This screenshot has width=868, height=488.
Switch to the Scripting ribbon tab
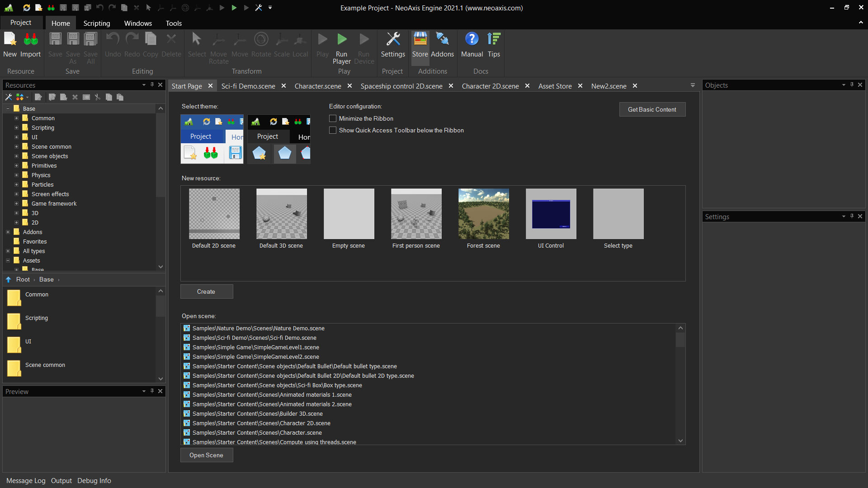96,23
